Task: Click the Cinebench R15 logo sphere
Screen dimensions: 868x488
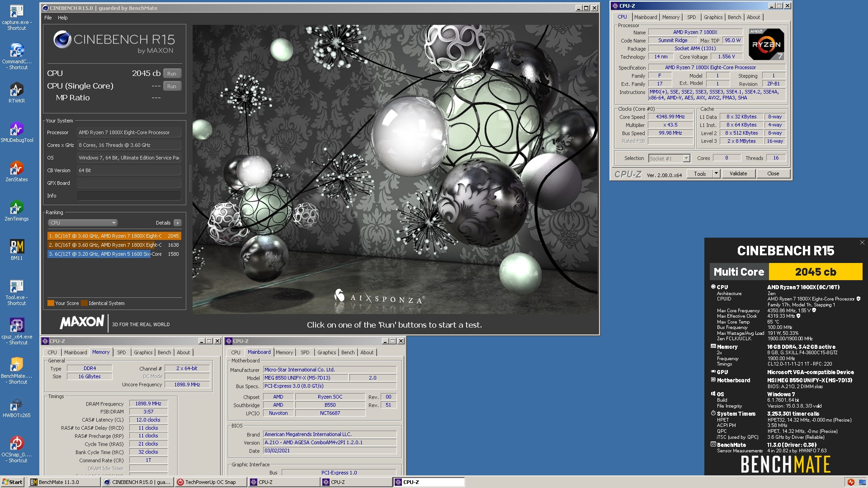Action: [x=62, y=39]
